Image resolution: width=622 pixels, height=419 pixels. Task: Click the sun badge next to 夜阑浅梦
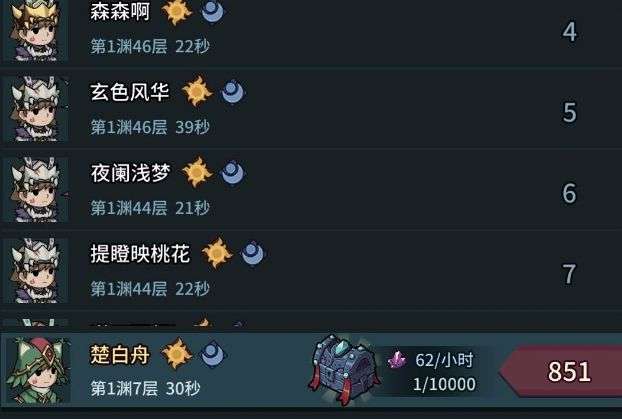point(197,172)
